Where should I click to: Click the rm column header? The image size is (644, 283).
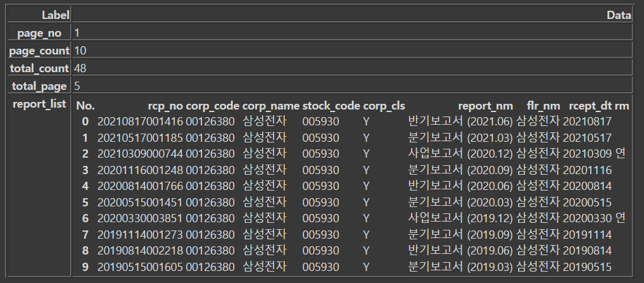click(622, 106)
